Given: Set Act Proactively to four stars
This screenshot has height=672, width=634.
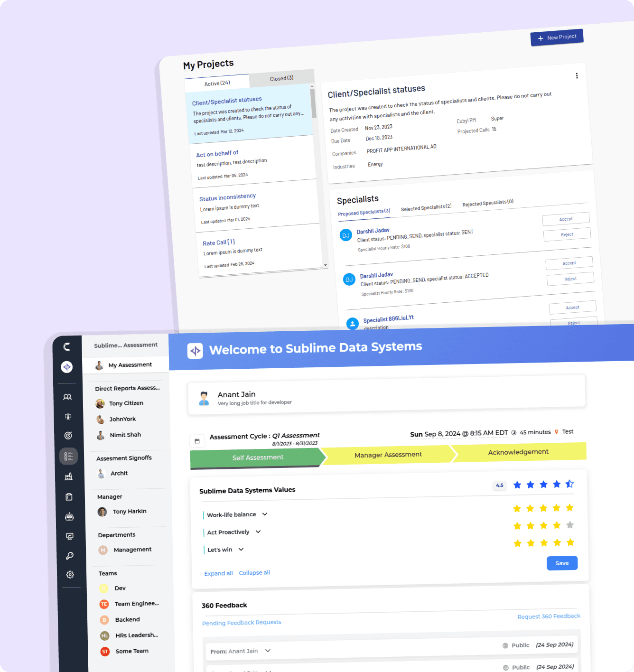Looking at the screenshot, I should (557, 525).
